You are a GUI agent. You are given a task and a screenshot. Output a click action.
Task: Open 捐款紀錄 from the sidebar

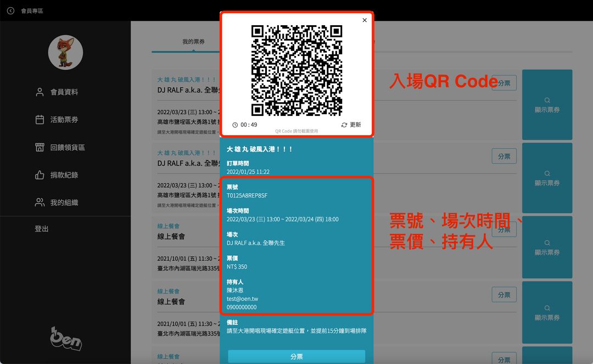pyautogui.click(x=64, y=175)
